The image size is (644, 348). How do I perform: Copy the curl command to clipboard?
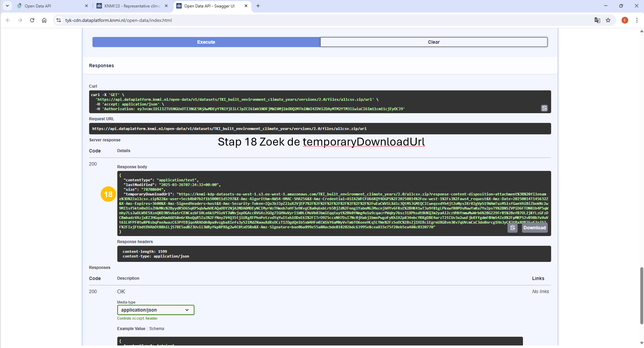tap(544, 108)
